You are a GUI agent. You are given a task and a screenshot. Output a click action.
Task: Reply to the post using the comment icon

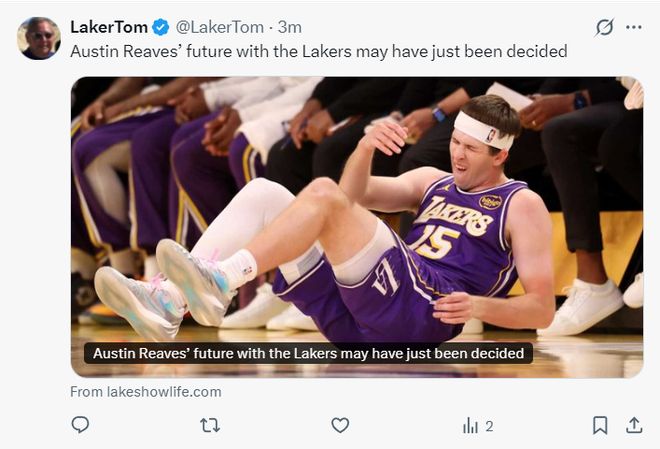pos(80,425)
